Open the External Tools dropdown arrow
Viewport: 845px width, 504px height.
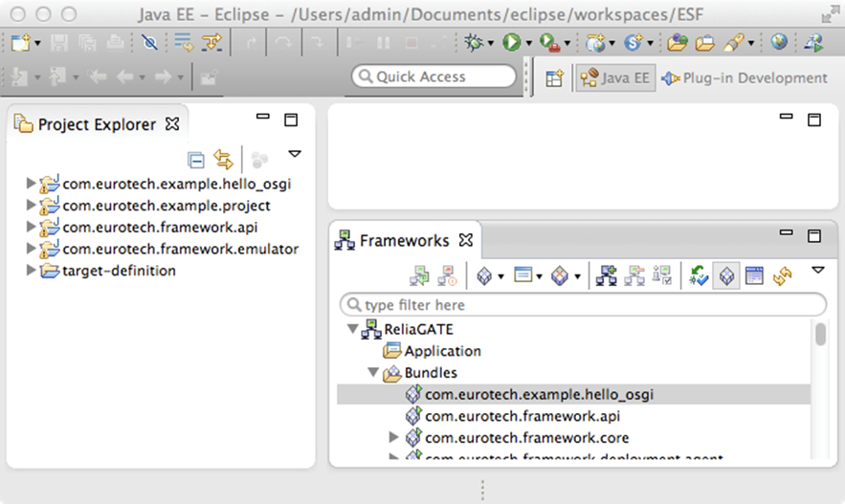click(567, 43)
